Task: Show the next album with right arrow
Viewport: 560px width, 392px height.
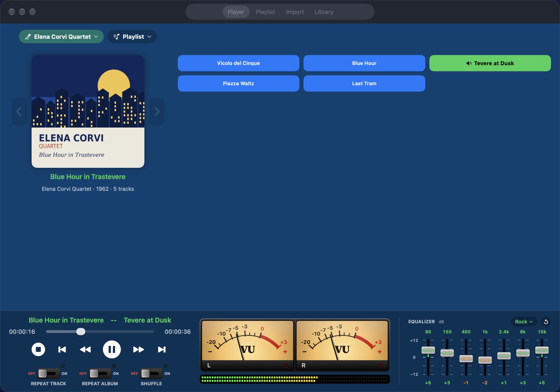Action: click(x=157, y=112)
